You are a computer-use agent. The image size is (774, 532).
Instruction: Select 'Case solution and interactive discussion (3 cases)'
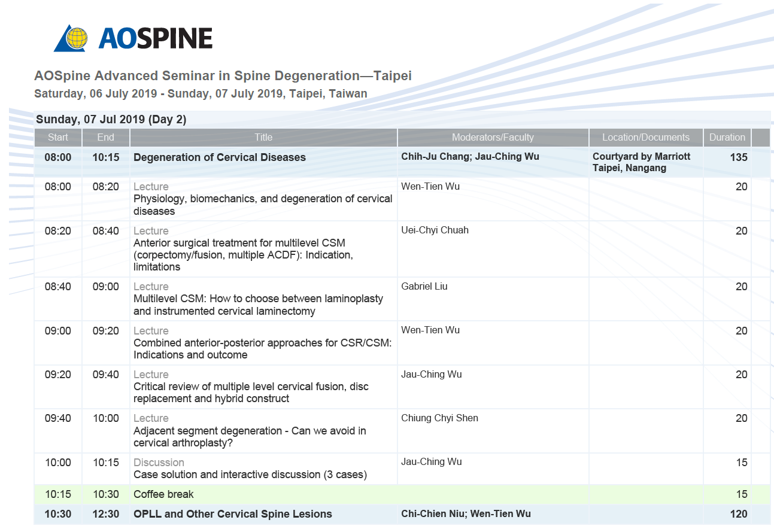coord(250,475)
